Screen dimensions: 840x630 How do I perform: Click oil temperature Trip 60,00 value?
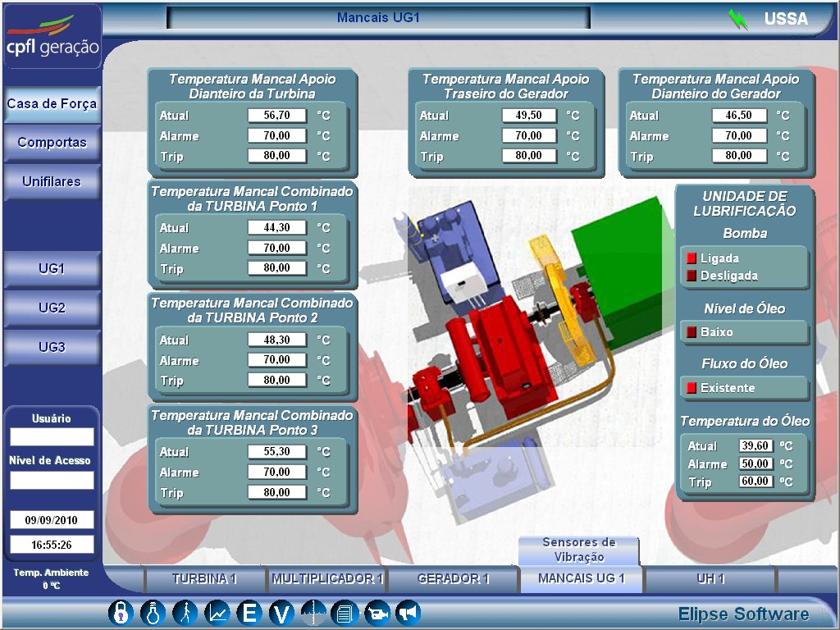(x=756, y=481)
